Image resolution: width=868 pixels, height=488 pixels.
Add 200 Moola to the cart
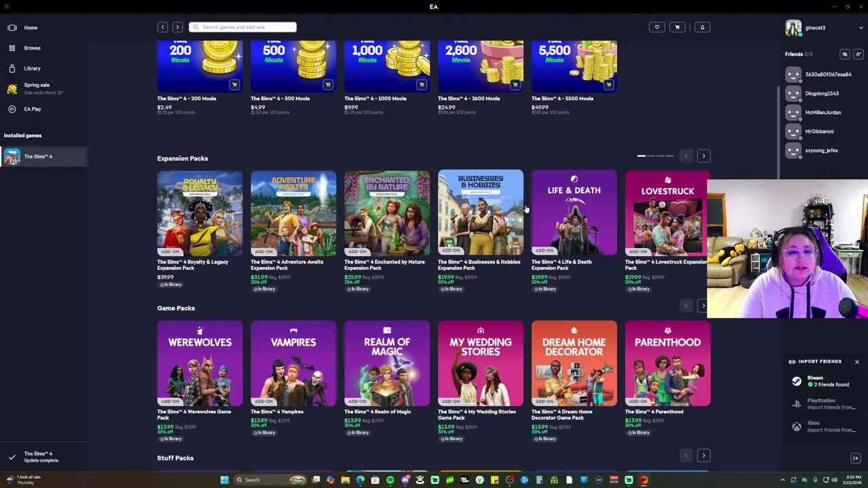[234, 85]
